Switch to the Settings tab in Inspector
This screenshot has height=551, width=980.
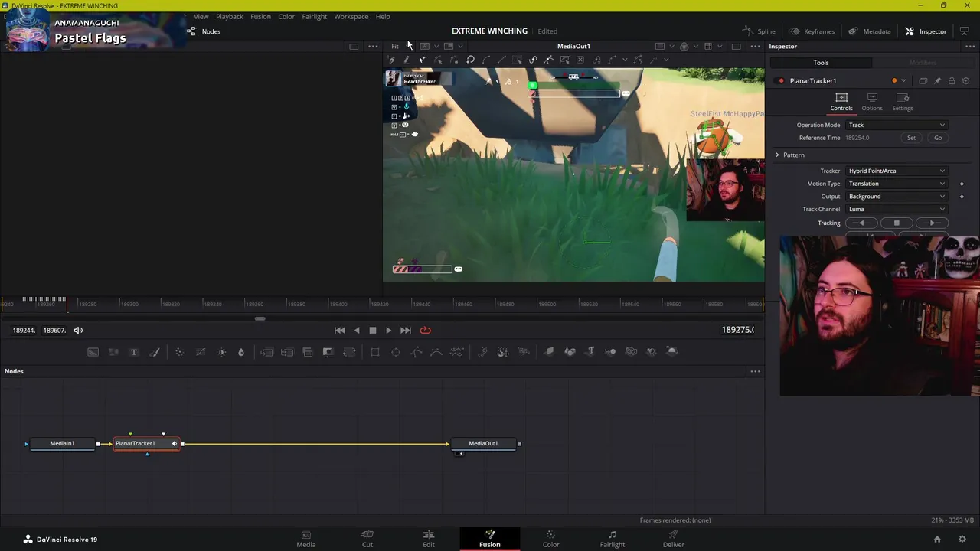903,102
